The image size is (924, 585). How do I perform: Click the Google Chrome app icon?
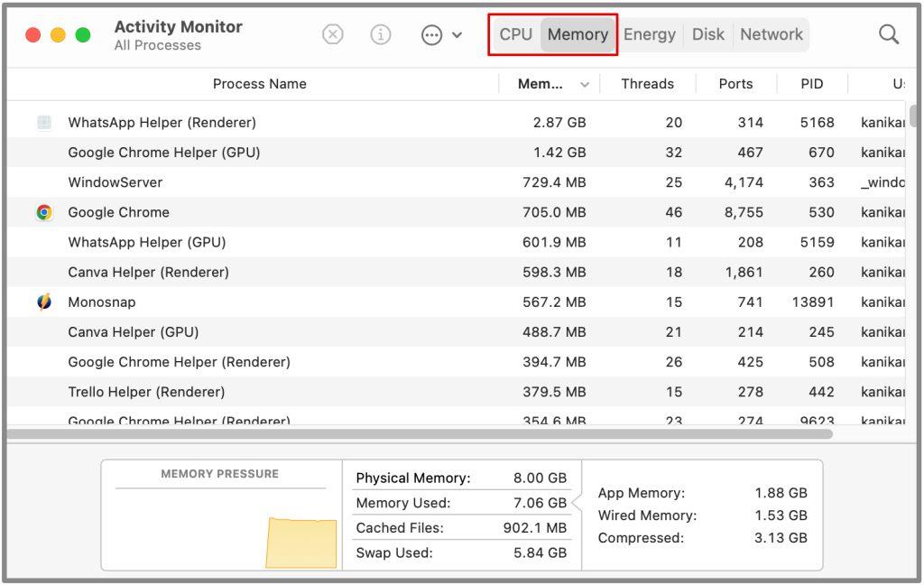click(x=44, y=212)
